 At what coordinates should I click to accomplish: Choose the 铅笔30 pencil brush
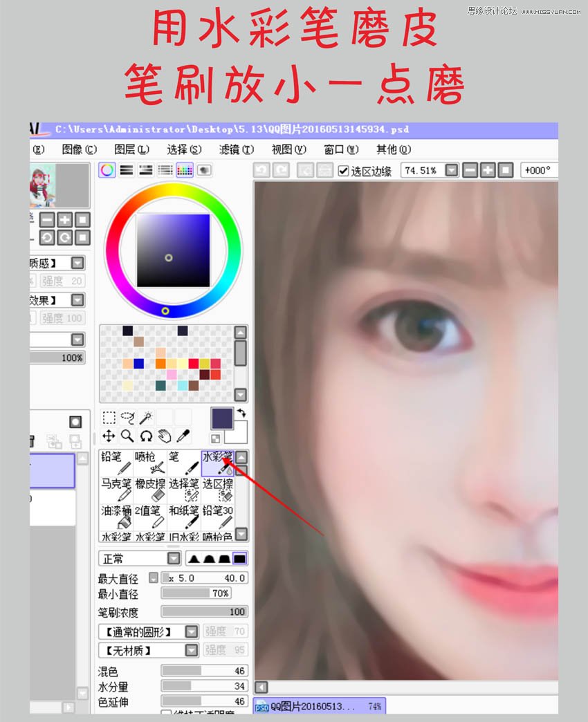218,517
